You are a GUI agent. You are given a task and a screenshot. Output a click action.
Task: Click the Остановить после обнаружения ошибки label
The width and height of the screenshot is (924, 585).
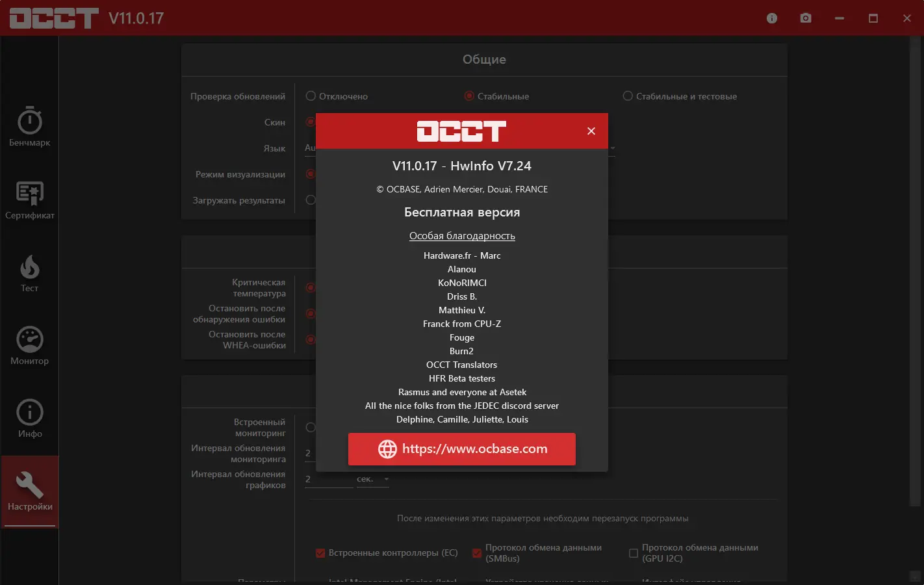point(239,314)
